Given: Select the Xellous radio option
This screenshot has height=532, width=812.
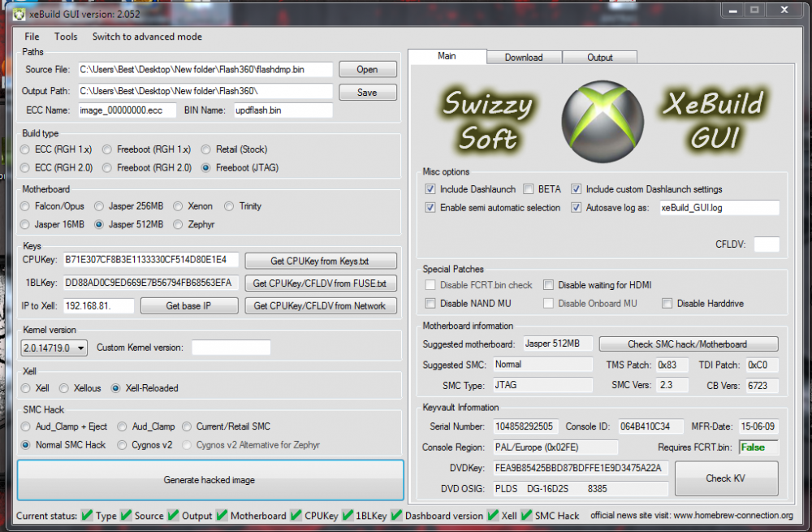Looking at the screenshot, I should pos(80,388).
